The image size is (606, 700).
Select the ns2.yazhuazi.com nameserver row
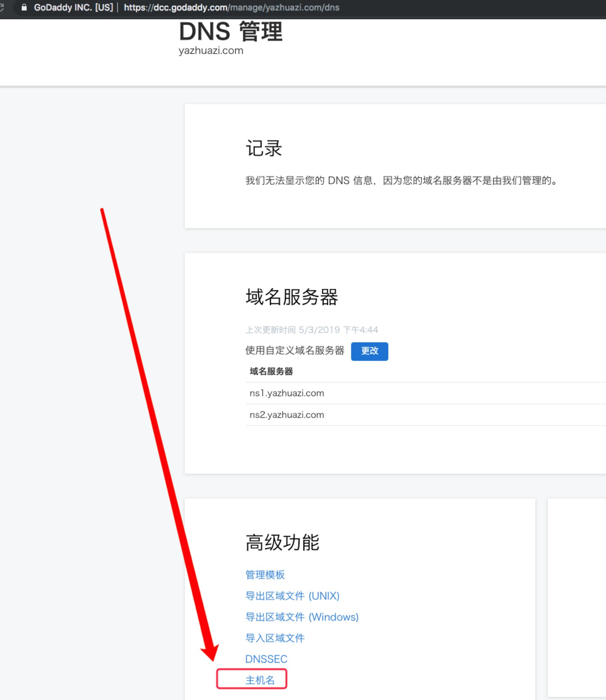[x=287, y=415]
